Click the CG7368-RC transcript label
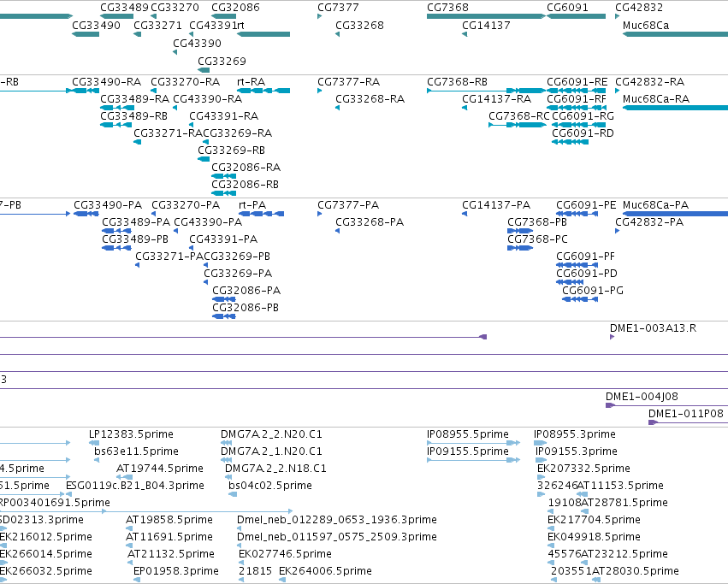This screenshot has height=584, width=728. tap(518, 116)
